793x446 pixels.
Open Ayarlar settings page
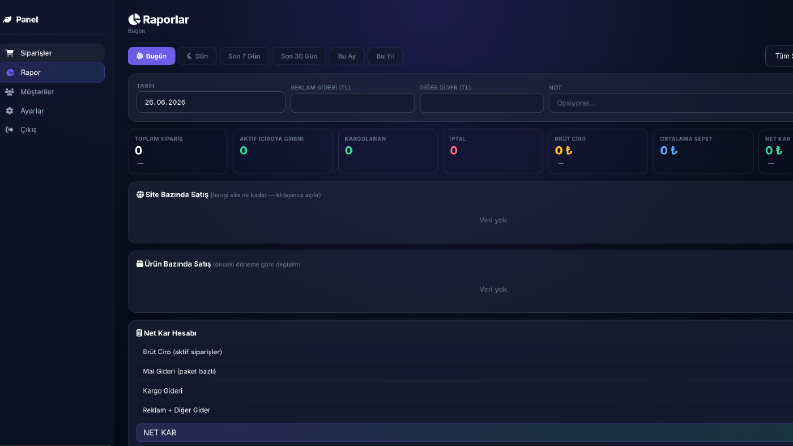(x=53, y=111)
